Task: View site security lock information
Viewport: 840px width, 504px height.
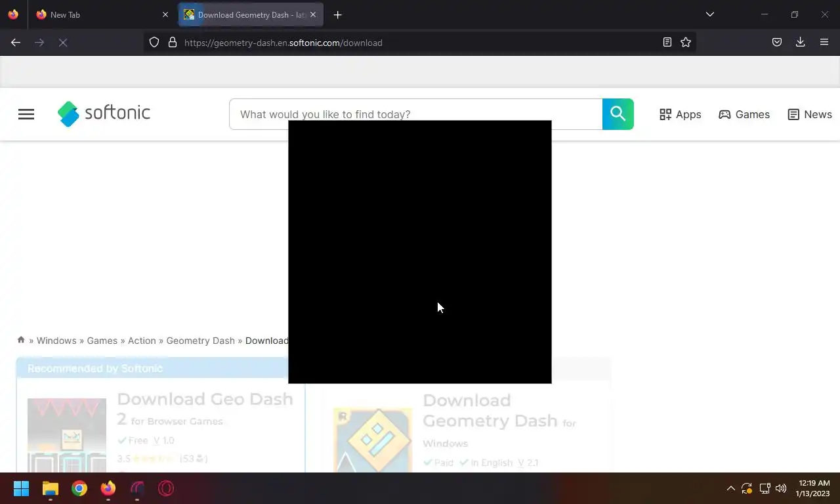Action: pyautogui.click(x=173, y=43)
